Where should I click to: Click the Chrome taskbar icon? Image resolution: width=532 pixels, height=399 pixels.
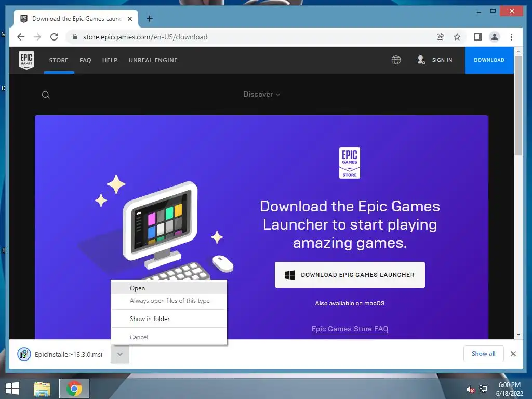[74, 389]
